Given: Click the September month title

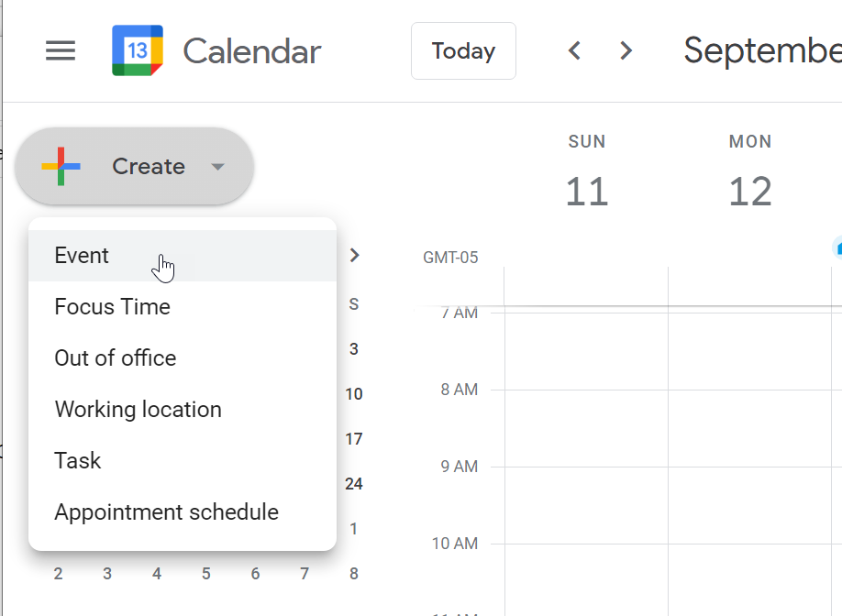Looking at the screenshot, I should point(761,51).
